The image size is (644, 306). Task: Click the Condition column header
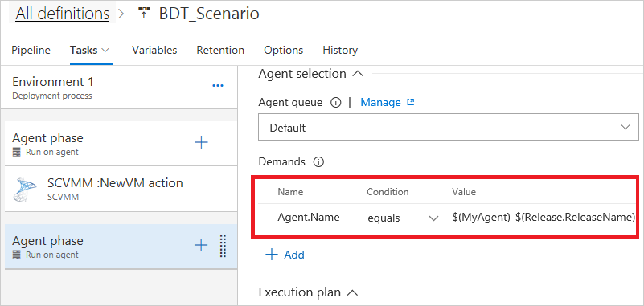click(388, 192)
